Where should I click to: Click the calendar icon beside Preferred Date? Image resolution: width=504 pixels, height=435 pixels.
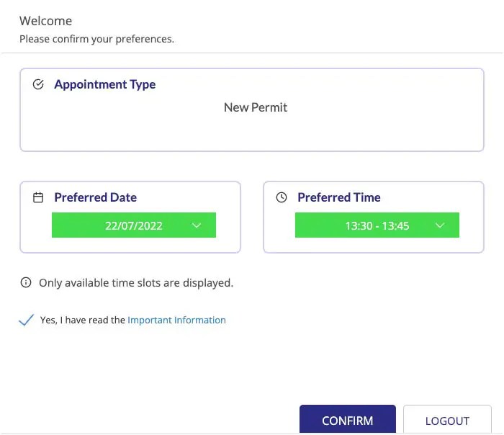point(39,197)
